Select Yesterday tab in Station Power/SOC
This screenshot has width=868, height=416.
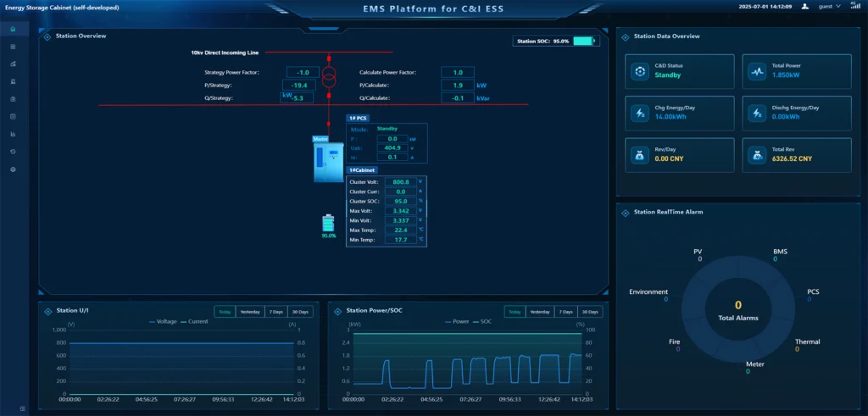[539, 312]
